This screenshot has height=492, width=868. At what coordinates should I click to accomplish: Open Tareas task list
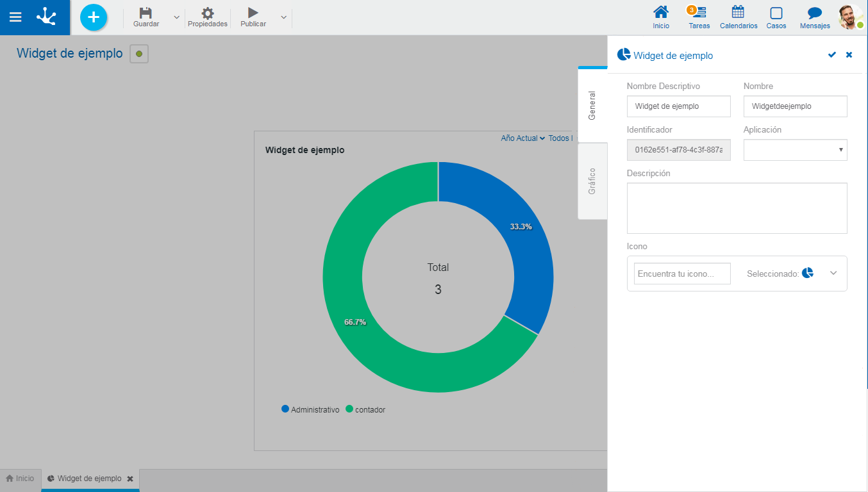point(699,17)
